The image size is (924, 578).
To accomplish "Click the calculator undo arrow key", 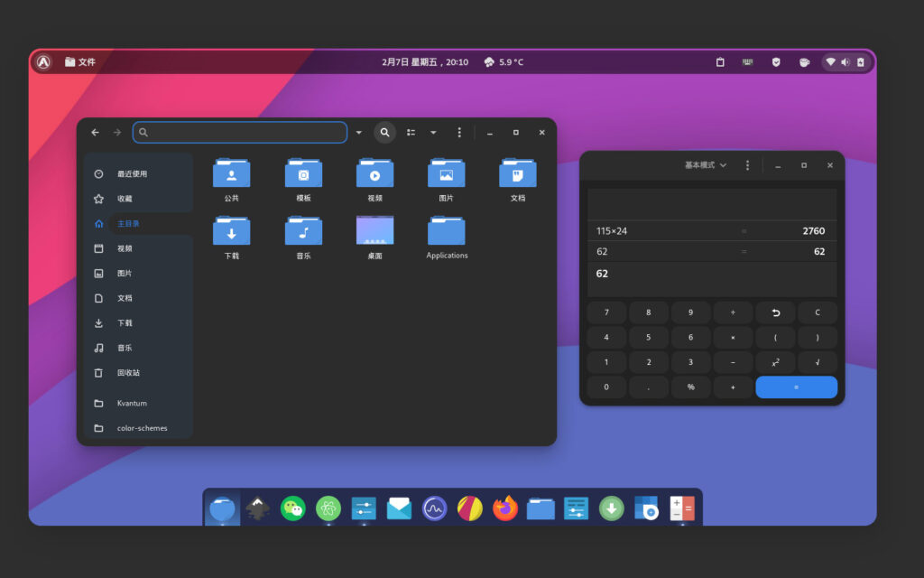I will point(775,312).
